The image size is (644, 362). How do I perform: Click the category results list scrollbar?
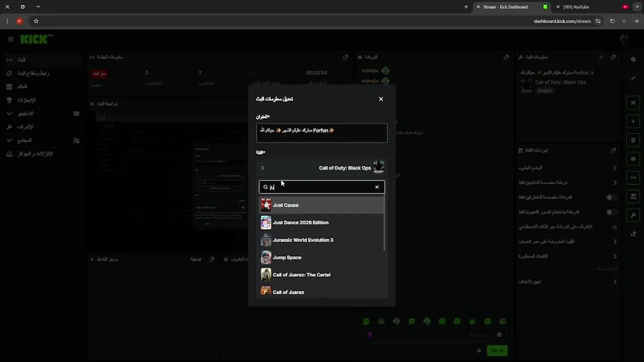point(385,224)
